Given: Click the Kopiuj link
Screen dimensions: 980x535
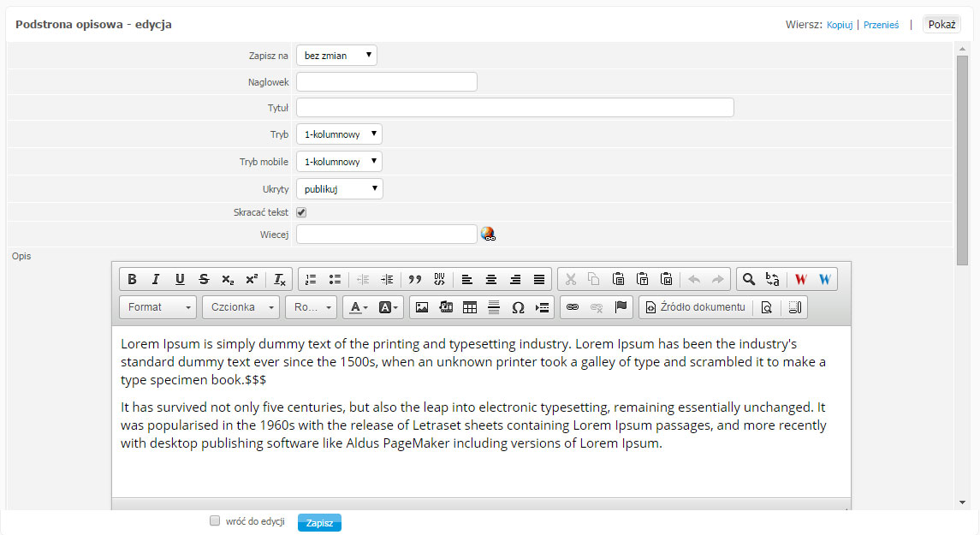Looking at the screenshot, I should pyautogui.click(x=840, y=25).
